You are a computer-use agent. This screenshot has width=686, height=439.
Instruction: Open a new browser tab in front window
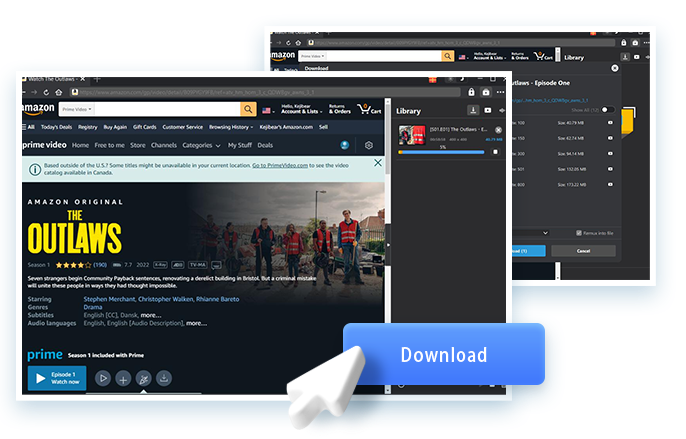[97, 79]
